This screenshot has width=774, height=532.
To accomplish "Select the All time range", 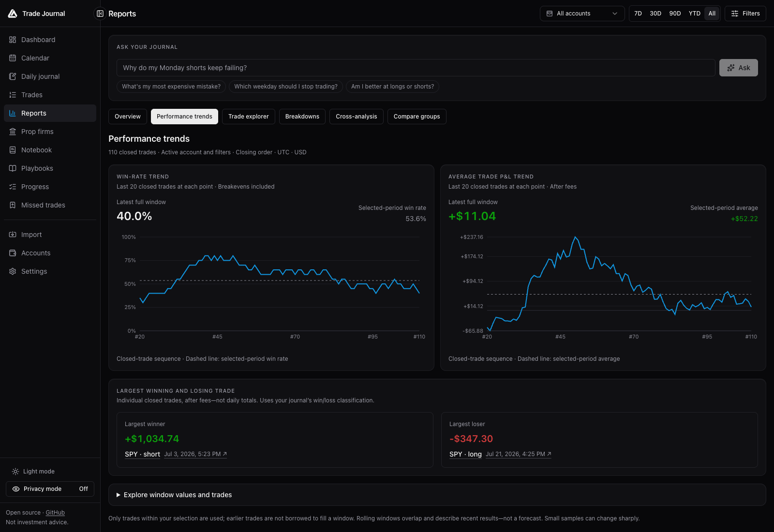I will (x=712, y=14).
